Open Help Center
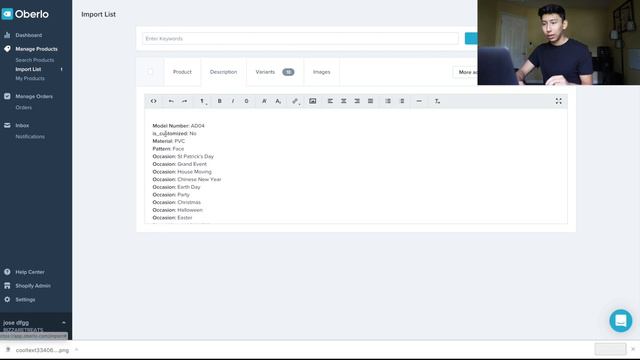 tap(30, 272)
